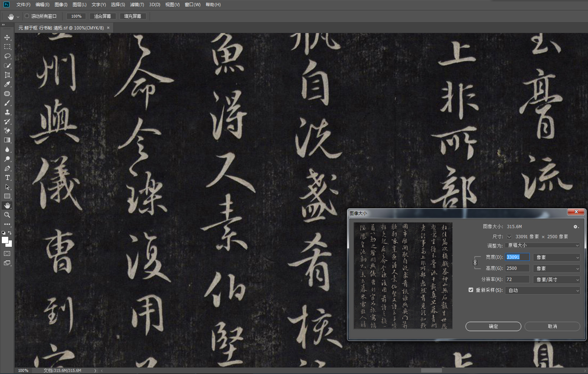Change the screen mode
The height and width of the screenshot is (374, 588).
pyautogui.click(x=7, y=263)
